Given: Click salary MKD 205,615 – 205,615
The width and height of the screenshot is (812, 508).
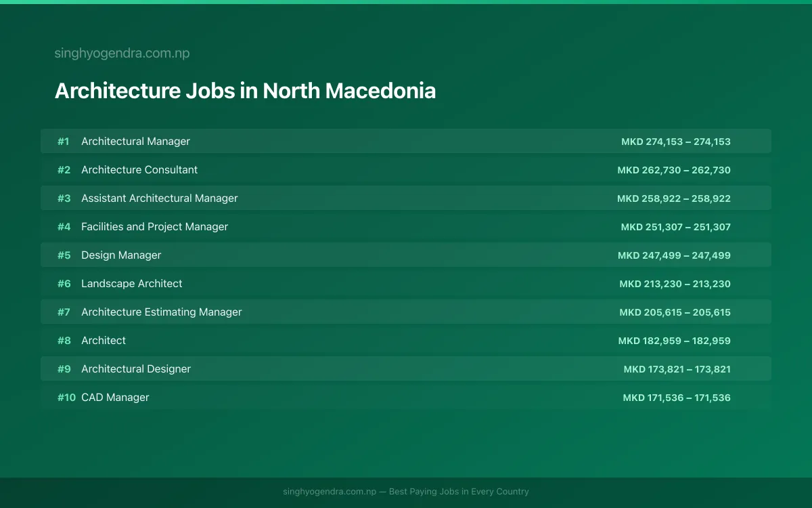Looking at the screenshot, I should click(675, 312).
